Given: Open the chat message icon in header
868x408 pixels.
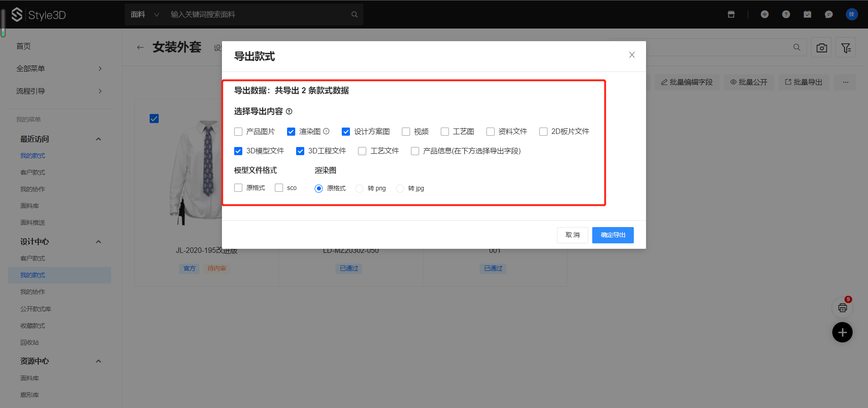Looking at the screenshot, I should [x=829, y=14].
